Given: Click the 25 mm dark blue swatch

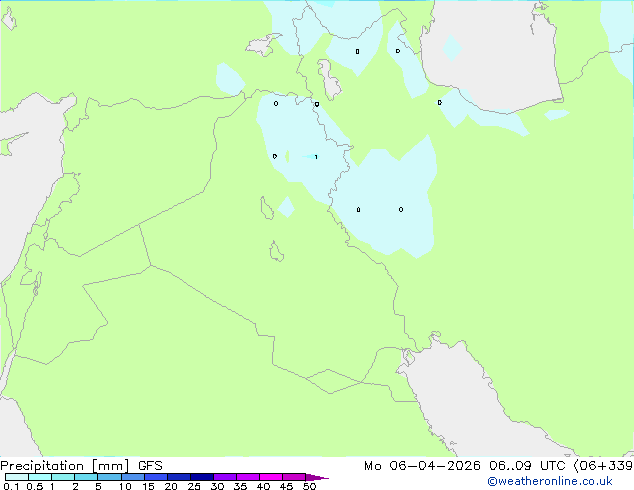Looking at the screenshot, I should pyautogui.click(x=202, y=477).
